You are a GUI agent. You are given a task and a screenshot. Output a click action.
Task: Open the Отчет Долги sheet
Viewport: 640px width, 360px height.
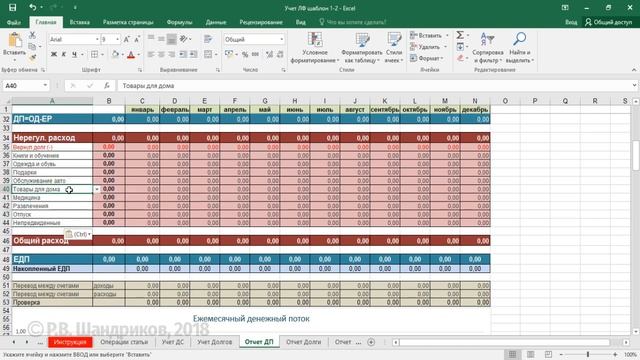click(303, 342)
